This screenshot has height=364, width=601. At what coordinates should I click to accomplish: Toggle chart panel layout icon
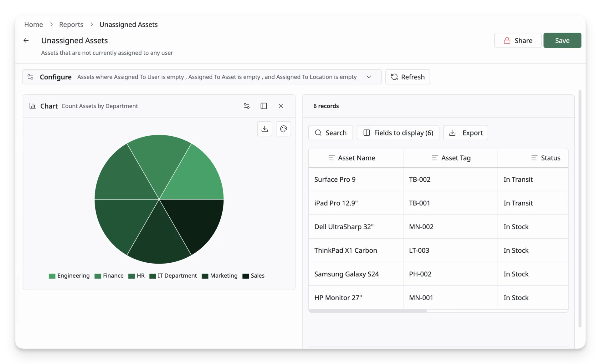[x=264, y=106]
